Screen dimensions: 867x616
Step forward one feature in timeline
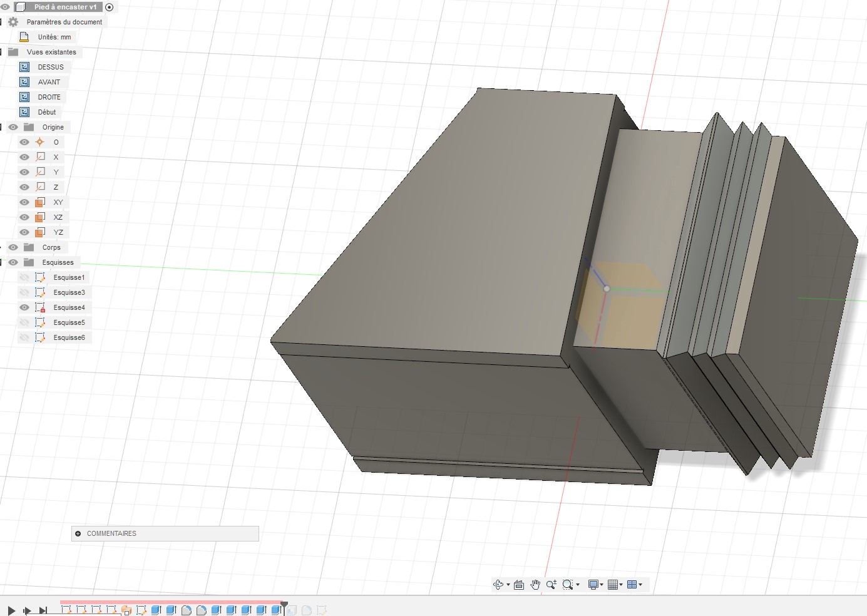[x=27, y=610]
